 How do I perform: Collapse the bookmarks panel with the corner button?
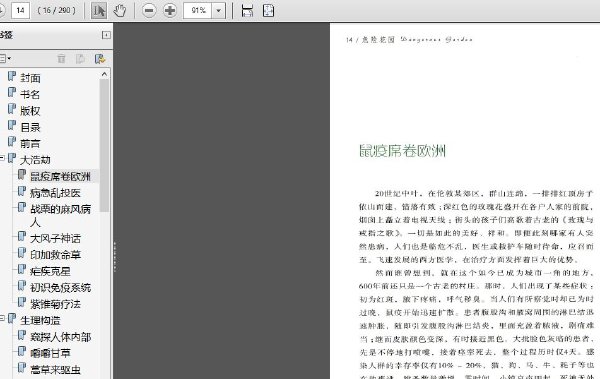tap(106, 35)
